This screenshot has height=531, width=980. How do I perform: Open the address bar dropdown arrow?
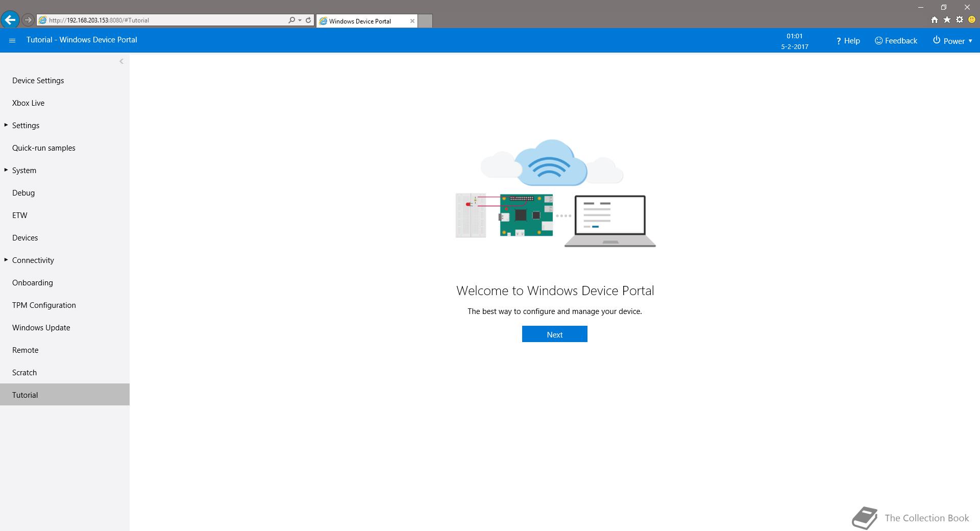coord(300,20)
